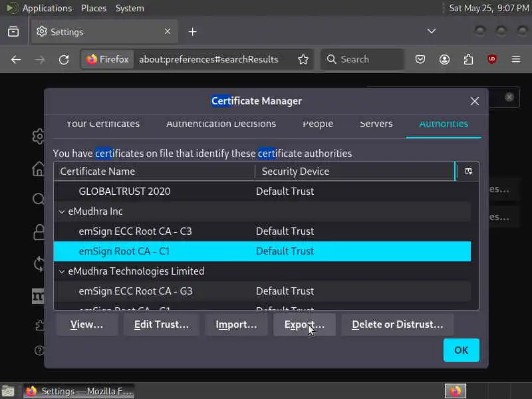Click the show desktop icon in taskbar
Viewport: 532px width, 399px height.
click(x=8, y=391)
